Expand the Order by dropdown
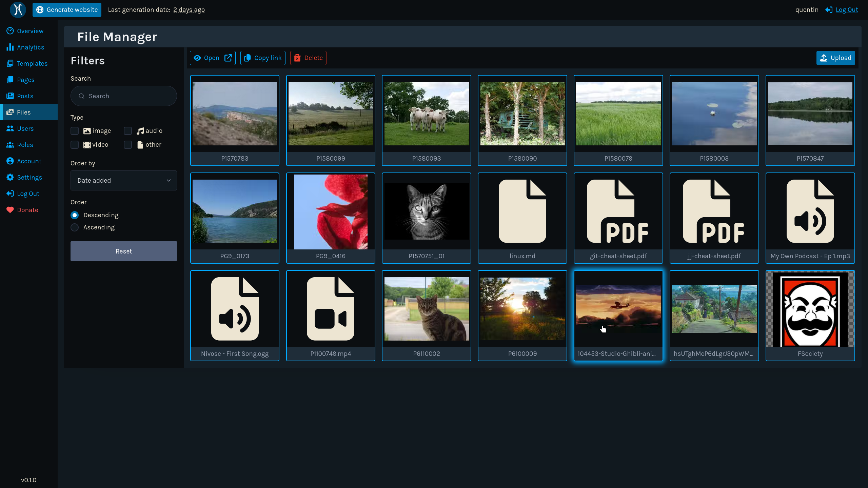This screenshot has width=868, height=488. [123, 180]
